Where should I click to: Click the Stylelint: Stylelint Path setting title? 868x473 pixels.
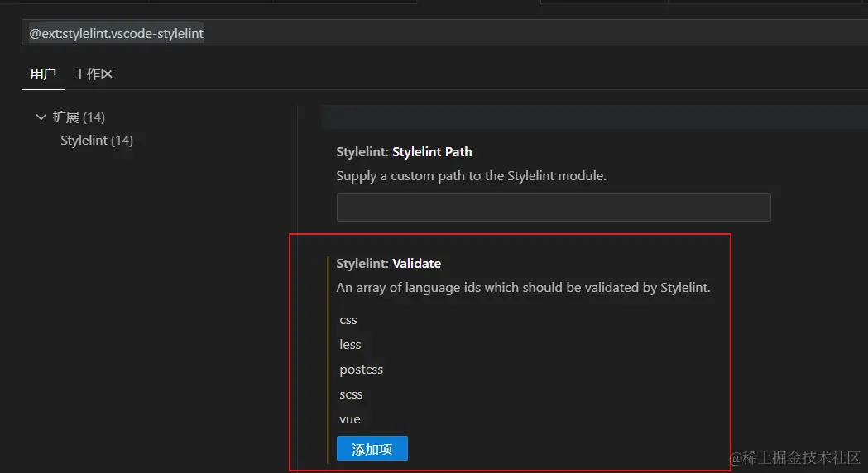(404, 152)
